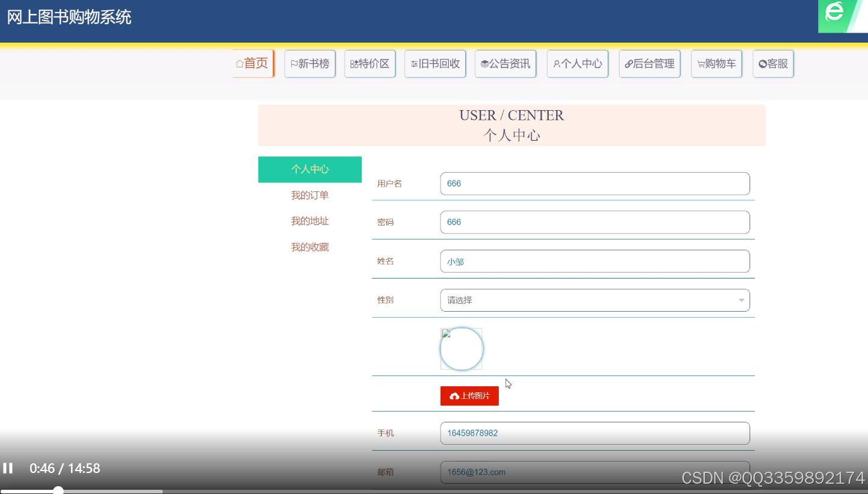The height and width of the screenshot is (494, 868).
Task: Click the flag icon beside 新书榜
Action: point(295,64)
